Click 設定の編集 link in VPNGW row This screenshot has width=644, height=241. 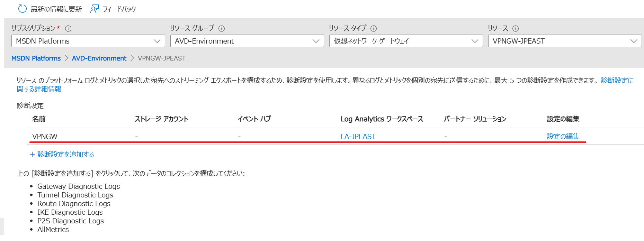(x=563, y=137)
